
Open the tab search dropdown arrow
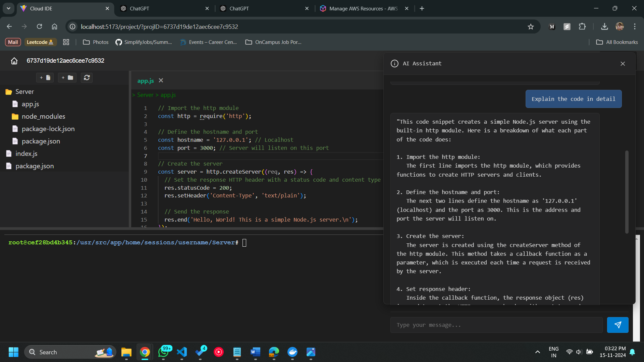pos(8,8)
